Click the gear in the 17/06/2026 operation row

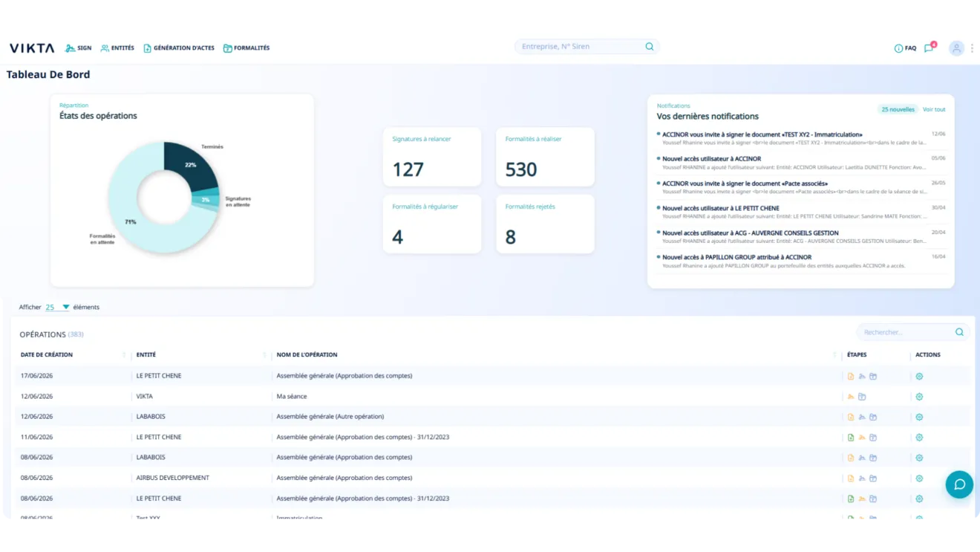coord(919,376)
